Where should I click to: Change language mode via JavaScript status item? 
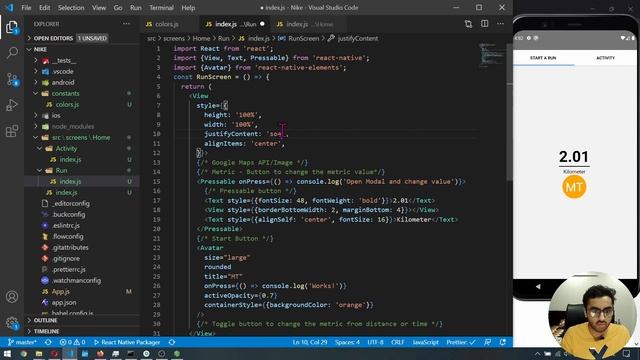coord(425,342)
